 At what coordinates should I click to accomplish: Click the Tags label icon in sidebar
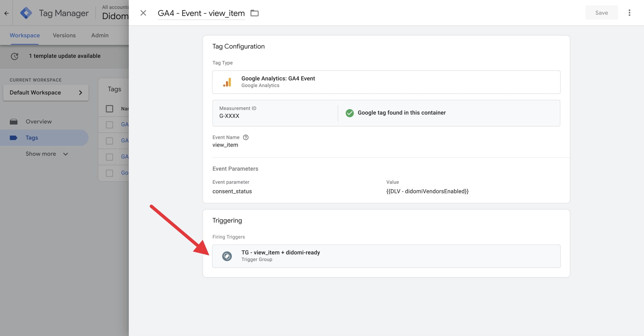[13, 138]
